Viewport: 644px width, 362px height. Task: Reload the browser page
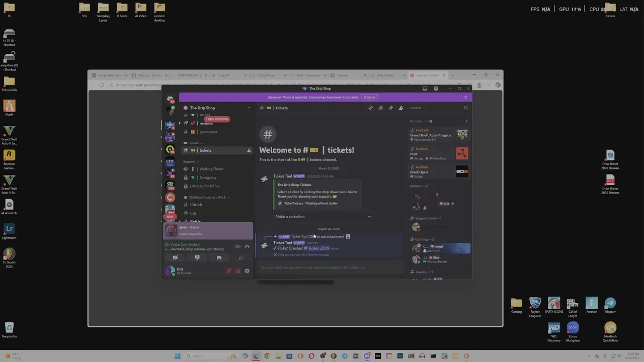102,85
